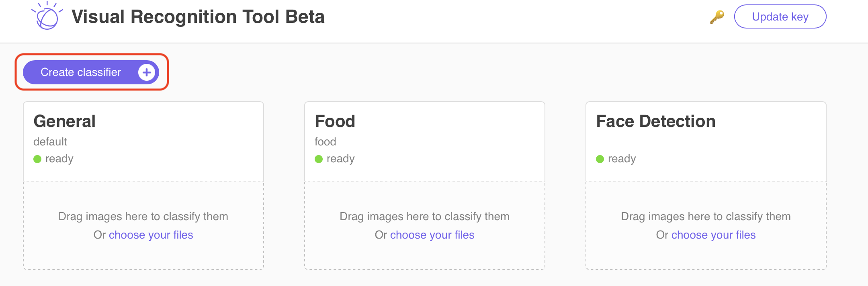Select the General classifier title
The image size is (868, 286).
64,121
